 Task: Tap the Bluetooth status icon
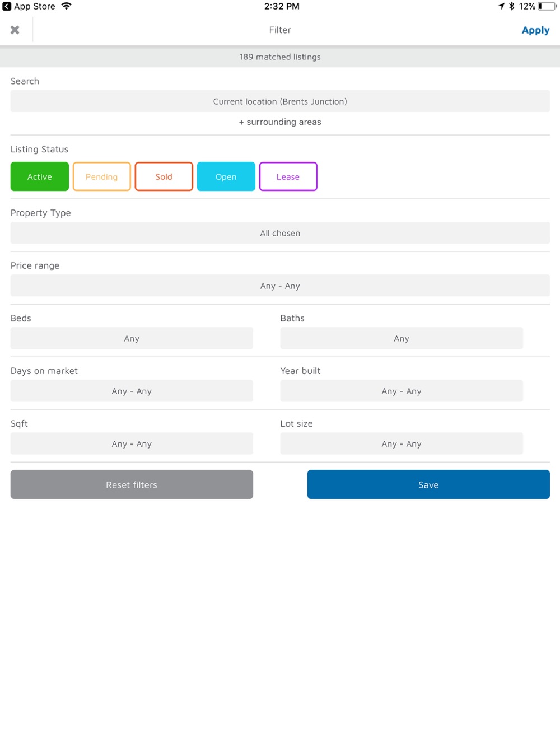(x=511, y=6)
